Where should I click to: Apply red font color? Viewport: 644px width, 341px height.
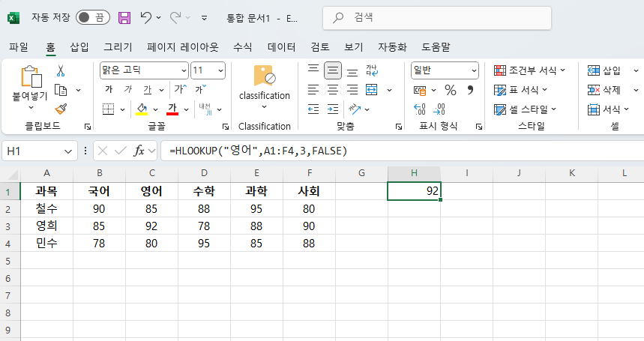coord(172,109)
